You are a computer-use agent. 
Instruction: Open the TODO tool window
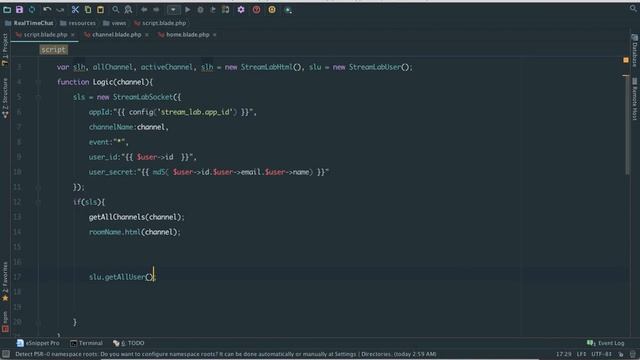(129, 343)
